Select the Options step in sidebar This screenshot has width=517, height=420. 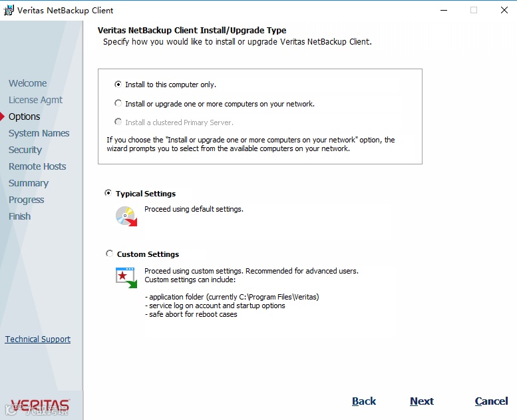tap(25, 116)
